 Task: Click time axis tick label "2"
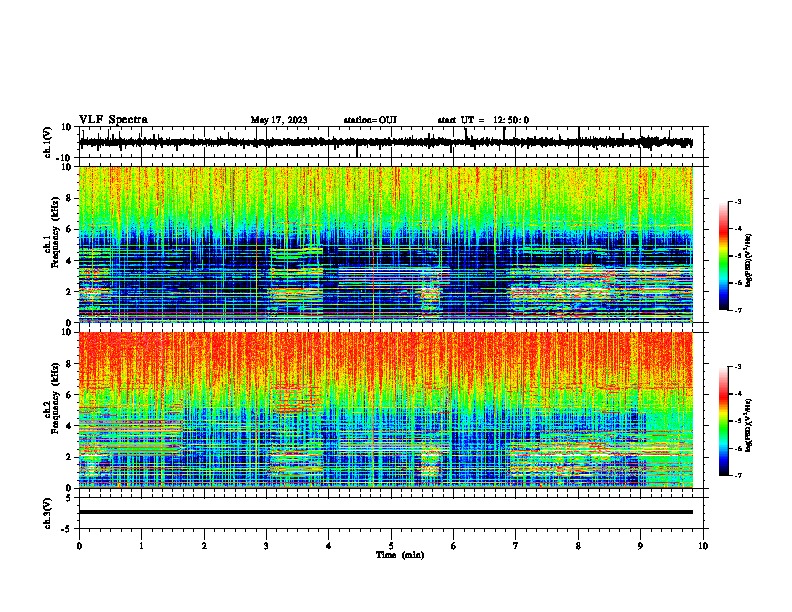[x=204, y=546]
